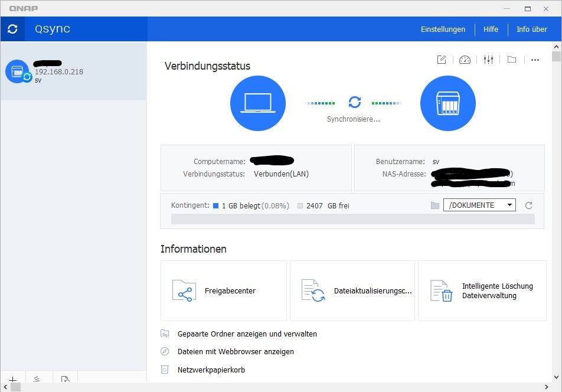Open Dateien mit Webbrowser anzeigen

tap(236, 352)
